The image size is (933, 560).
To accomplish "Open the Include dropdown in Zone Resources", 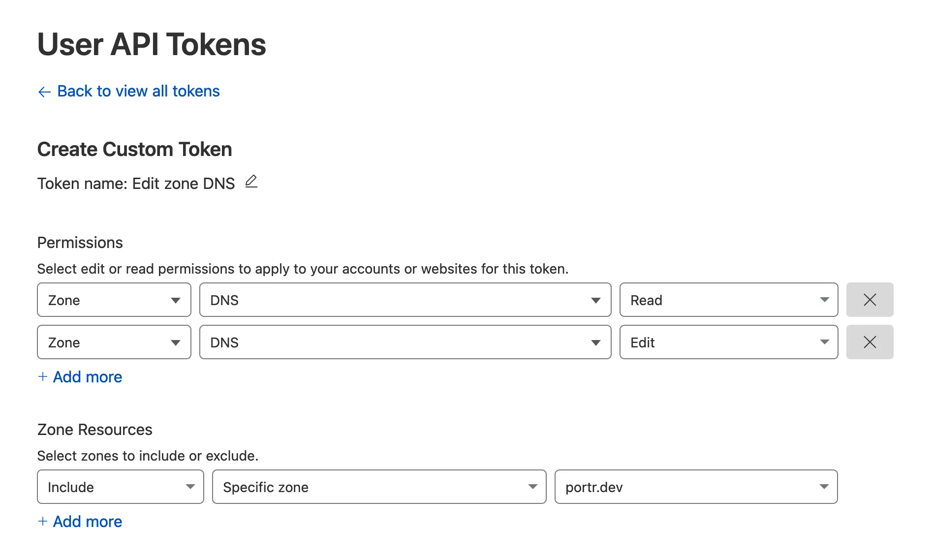I will point(120,487).
